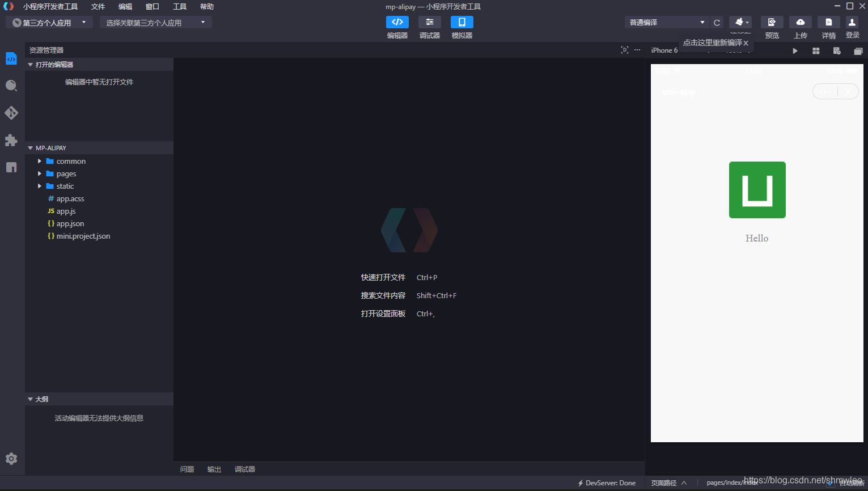Collapse the MP-ALIPAY project tree
This screenshot has width=868, height=491.
pos(99,148)
